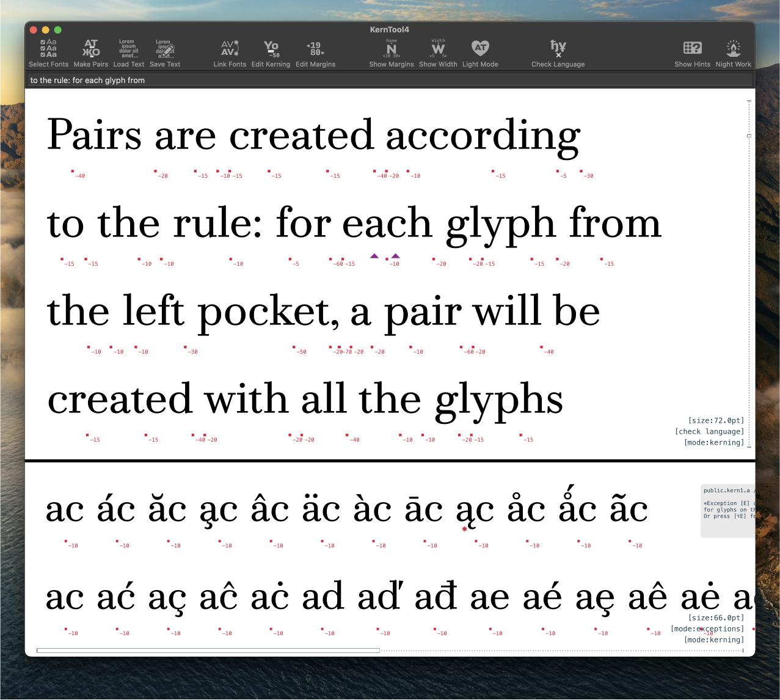
Task: Click the -50 kerning value under 'pocket'
Action: click(x=301, y=352)
